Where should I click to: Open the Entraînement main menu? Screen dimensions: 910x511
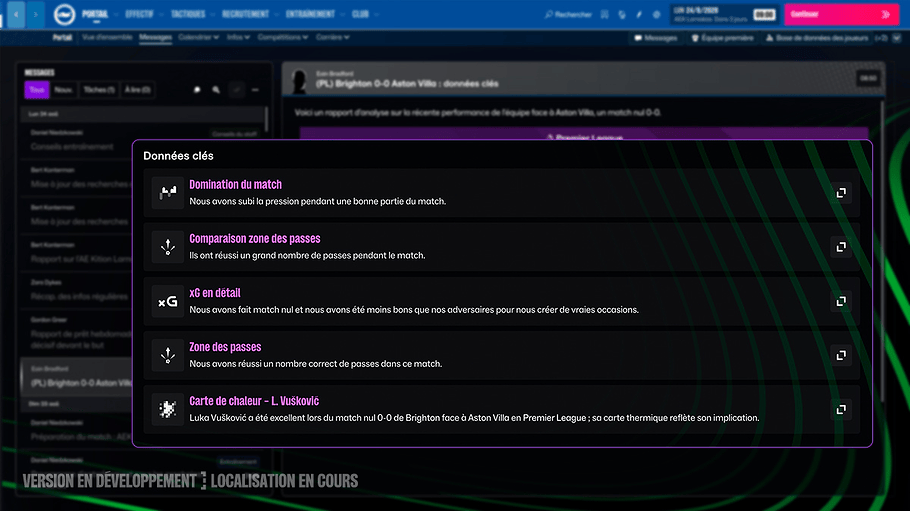[x=310, y=14]
